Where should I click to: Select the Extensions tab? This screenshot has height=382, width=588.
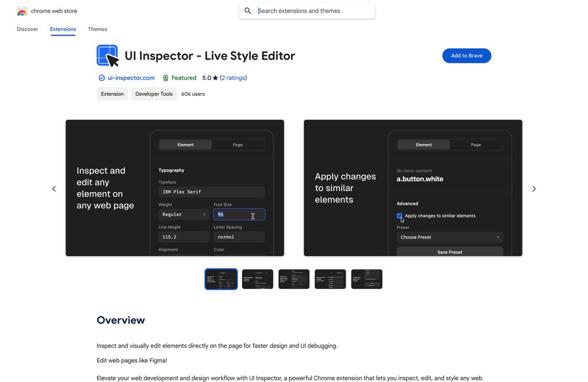(63, 29)
